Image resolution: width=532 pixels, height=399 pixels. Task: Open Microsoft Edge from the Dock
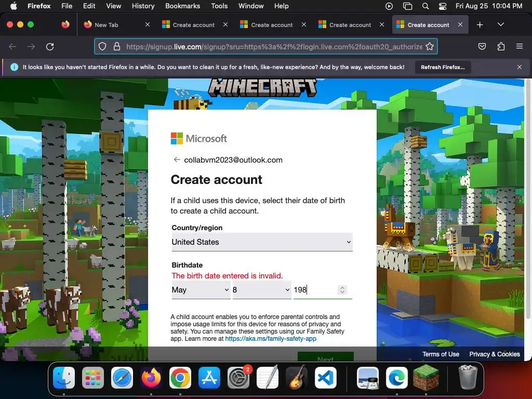click(396, 377)
